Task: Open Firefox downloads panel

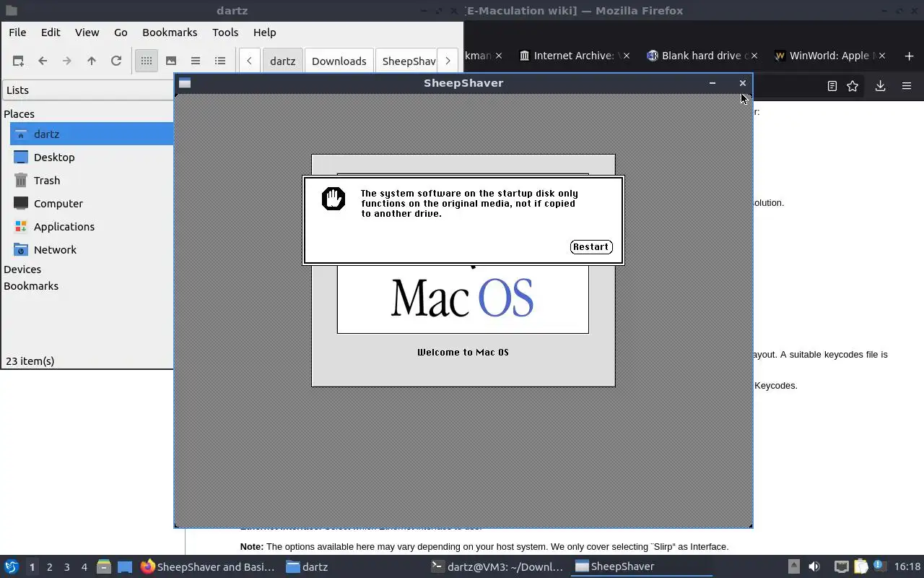Action: [880, 86]
